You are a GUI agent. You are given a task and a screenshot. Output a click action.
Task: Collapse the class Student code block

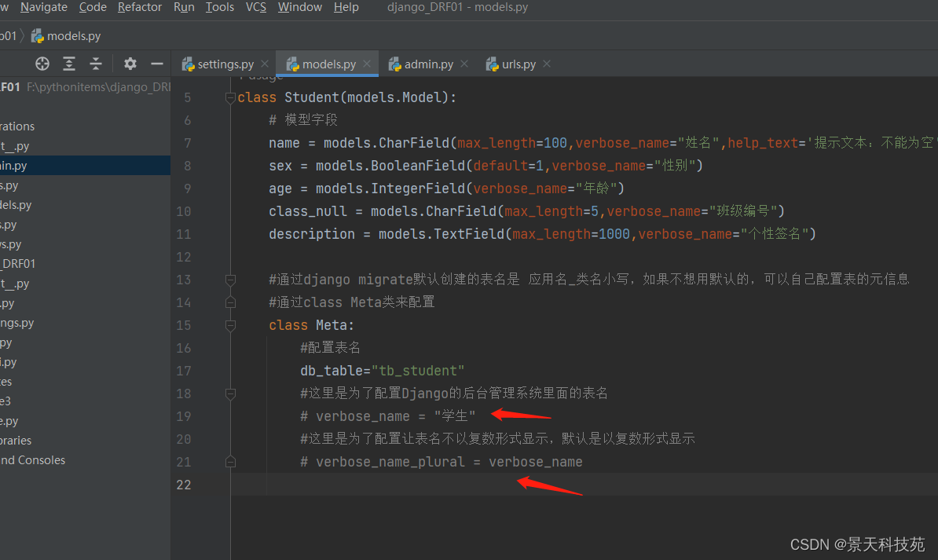coord(229,97)
